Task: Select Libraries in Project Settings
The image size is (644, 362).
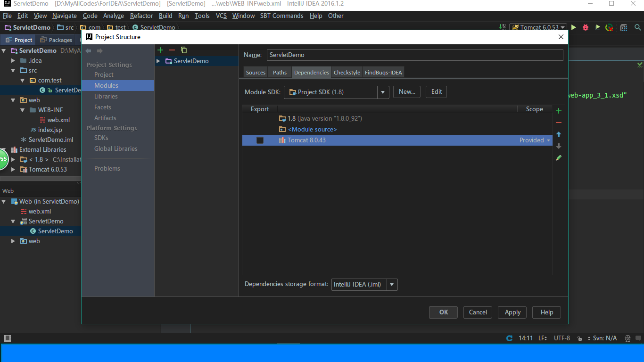Action: click(x=106, y=96)
